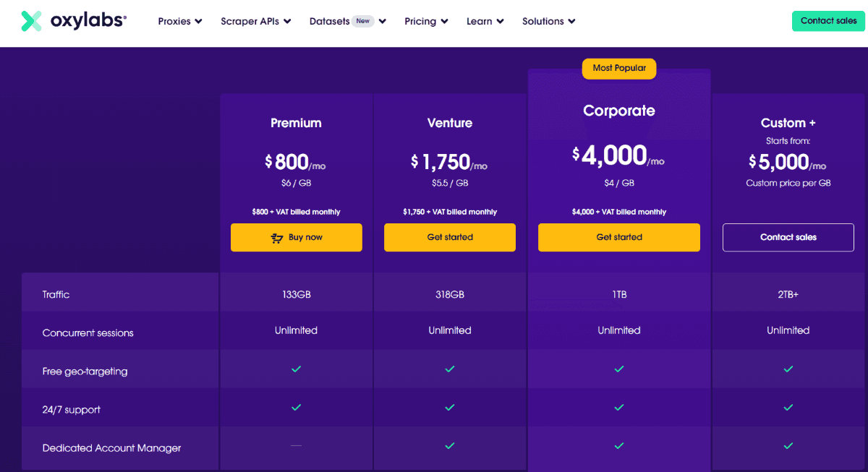This screenshot has width=868, height=472.
Task: Expand the Proxies dropdown menu
Action: tap(180, 21)
